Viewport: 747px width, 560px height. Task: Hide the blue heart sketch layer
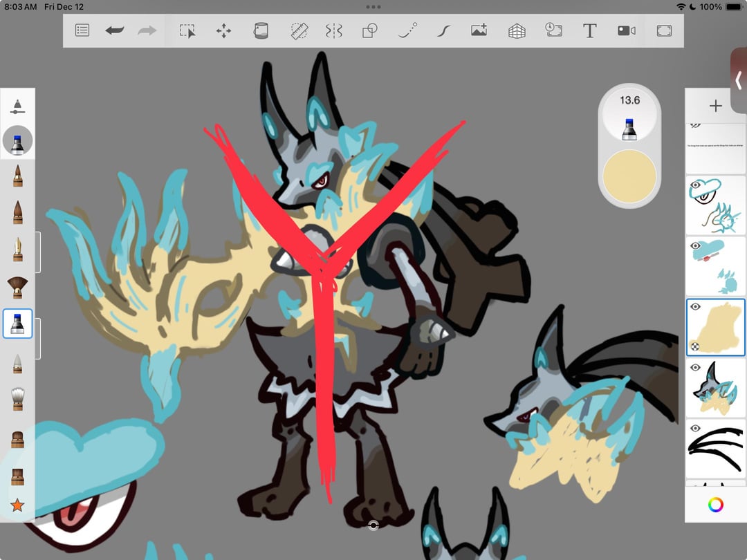click(x=695, y=245)
